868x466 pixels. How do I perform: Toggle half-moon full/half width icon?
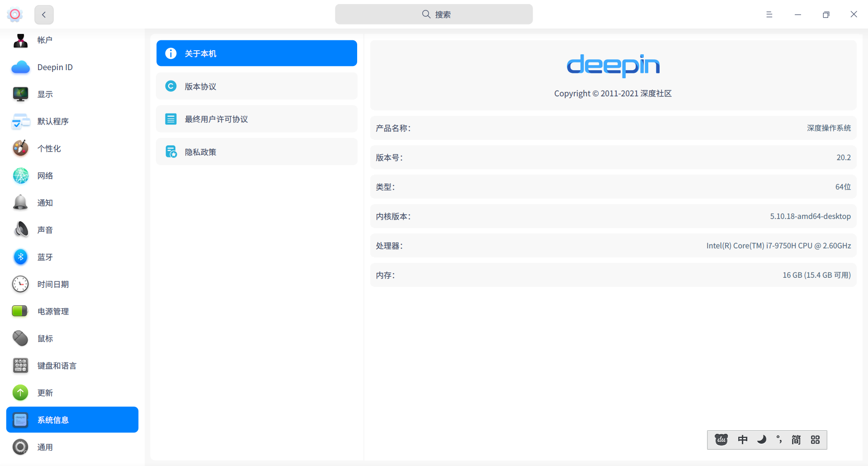(762, 440)
